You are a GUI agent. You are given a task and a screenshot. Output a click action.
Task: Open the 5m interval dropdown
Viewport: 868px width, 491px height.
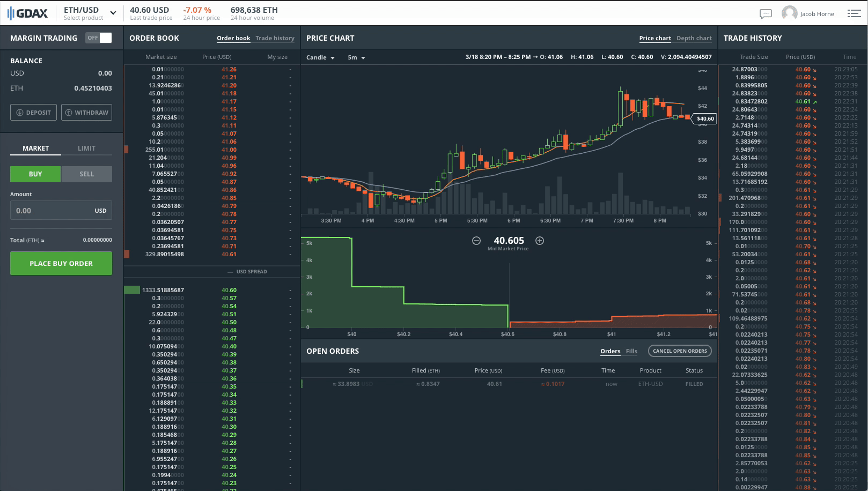(356, 57)
